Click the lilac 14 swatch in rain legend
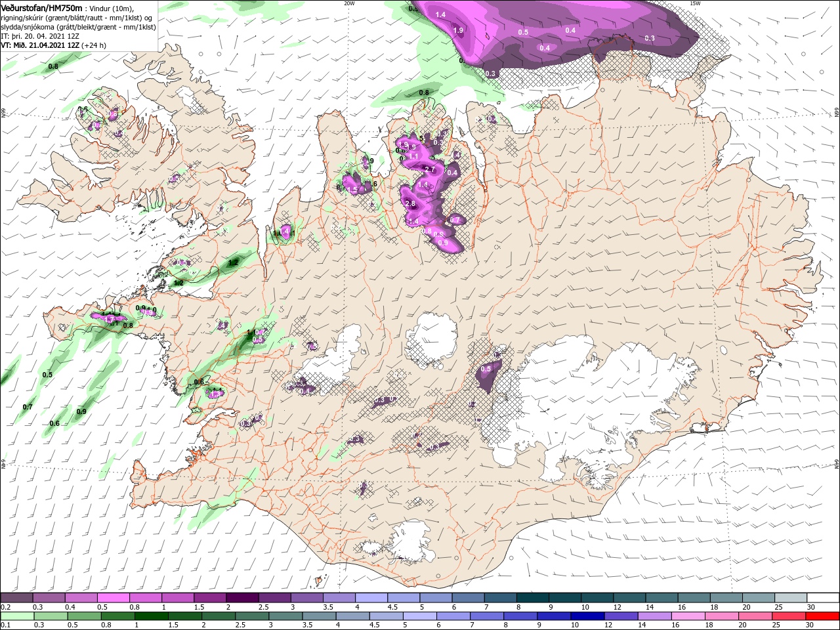Viewport: 840px width, 630px height. coord(655,616)
